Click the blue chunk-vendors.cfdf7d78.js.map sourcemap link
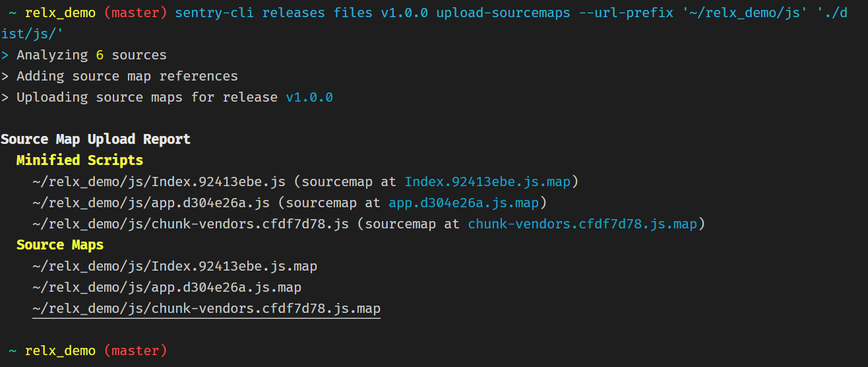Image resolution: width=868 pixels, height=367 pixels. (582, 224)
